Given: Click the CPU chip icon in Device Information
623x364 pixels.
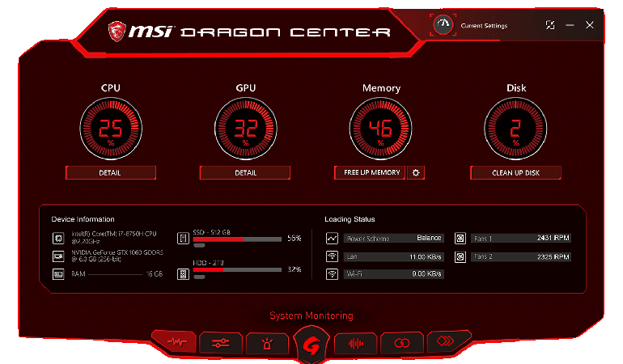Looking at the screenshot, I should pos(58,238).
